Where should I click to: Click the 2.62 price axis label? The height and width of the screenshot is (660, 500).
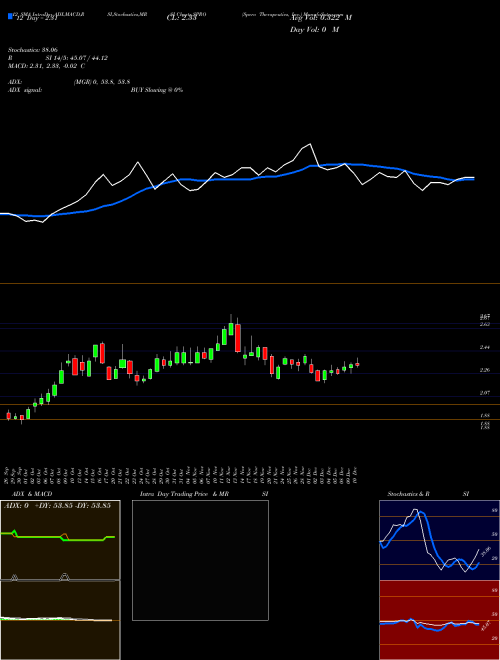pyautogui.click(x=485, y=325)
